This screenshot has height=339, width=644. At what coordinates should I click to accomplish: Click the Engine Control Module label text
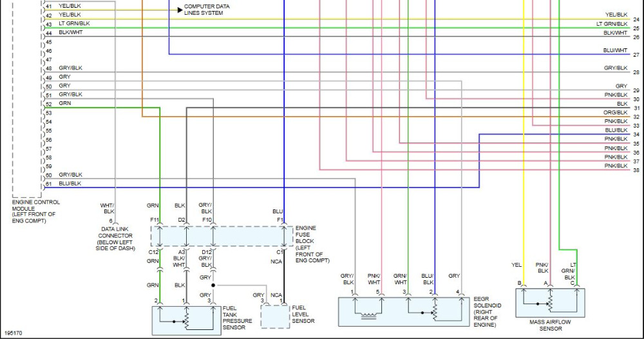click(35, 211)
